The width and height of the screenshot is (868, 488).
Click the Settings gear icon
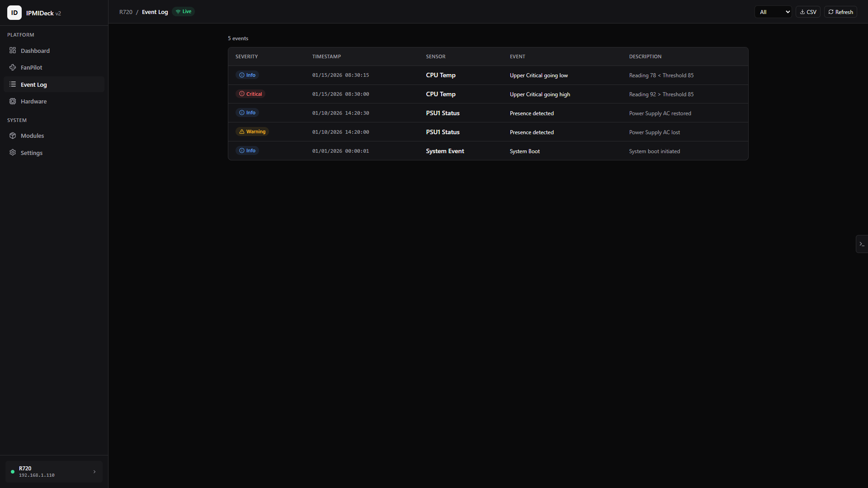point(13,152)
